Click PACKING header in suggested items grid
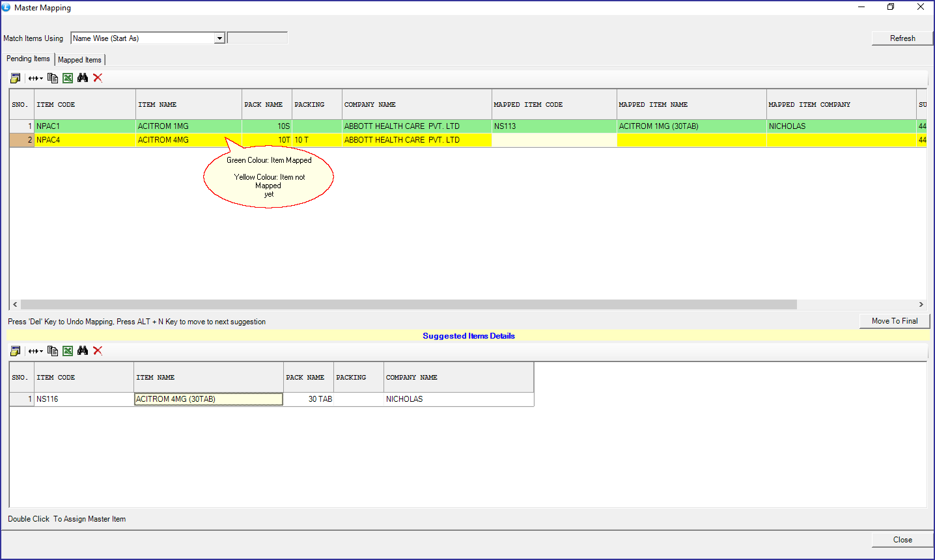The image size is (935, 560). pyautogui.click(x=359, y=378)
